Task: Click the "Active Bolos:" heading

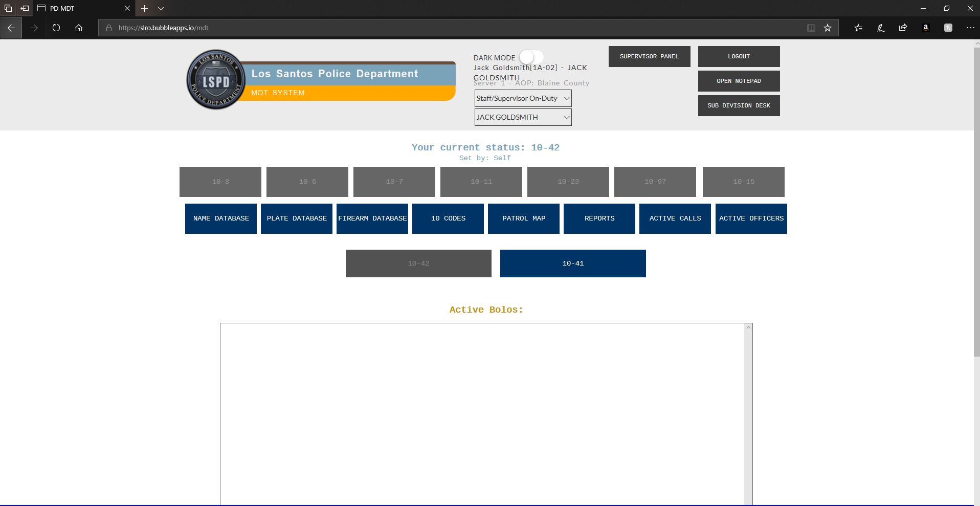Action: pos(486,310)
